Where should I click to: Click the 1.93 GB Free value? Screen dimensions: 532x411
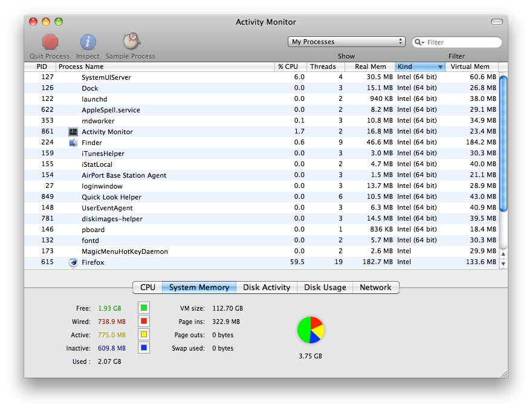coord(109,308)
